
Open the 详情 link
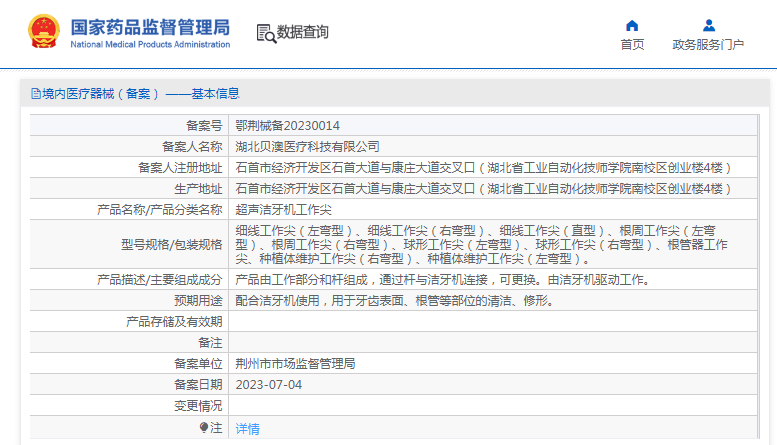(247, 428)
